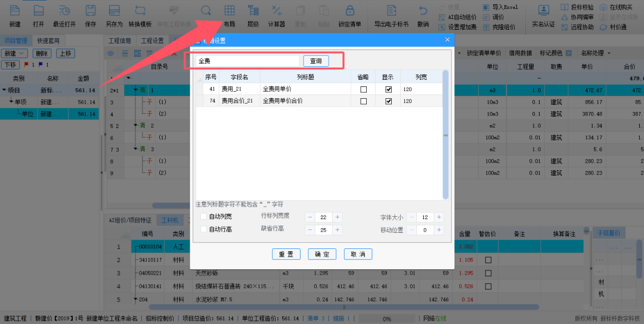Collapse the 项目 tree node
Screen dimensions: 644x324
[5, 90]
